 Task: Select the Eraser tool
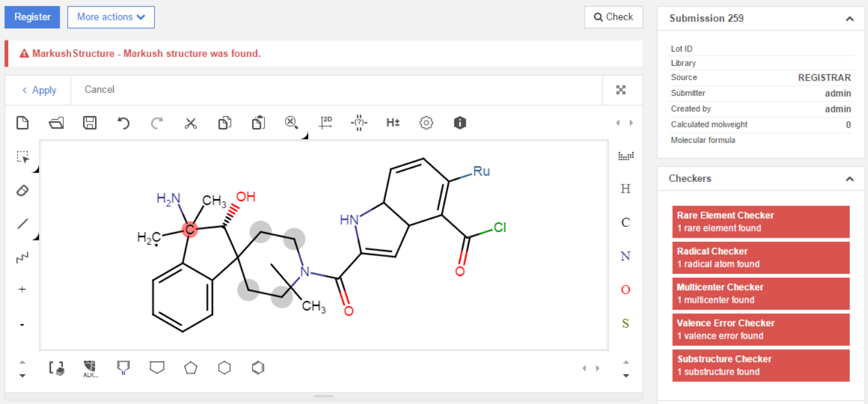coord(22,191)
